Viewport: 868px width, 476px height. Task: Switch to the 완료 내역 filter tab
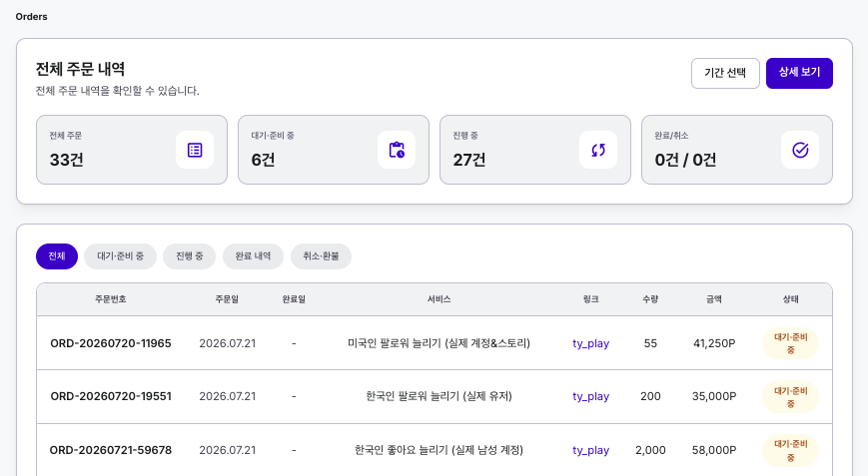click(253, 256)
